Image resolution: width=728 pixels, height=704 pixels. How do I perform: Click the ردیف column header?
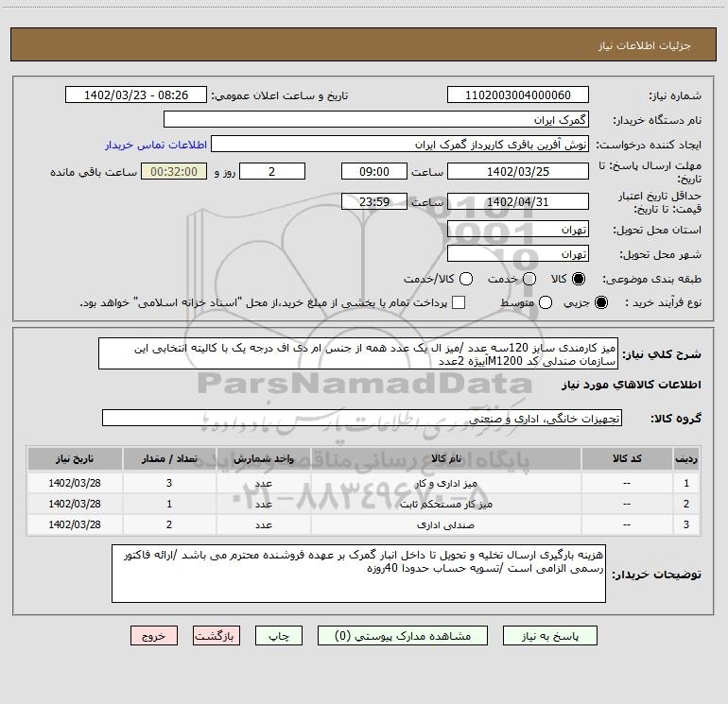click(x=686, y=458)
